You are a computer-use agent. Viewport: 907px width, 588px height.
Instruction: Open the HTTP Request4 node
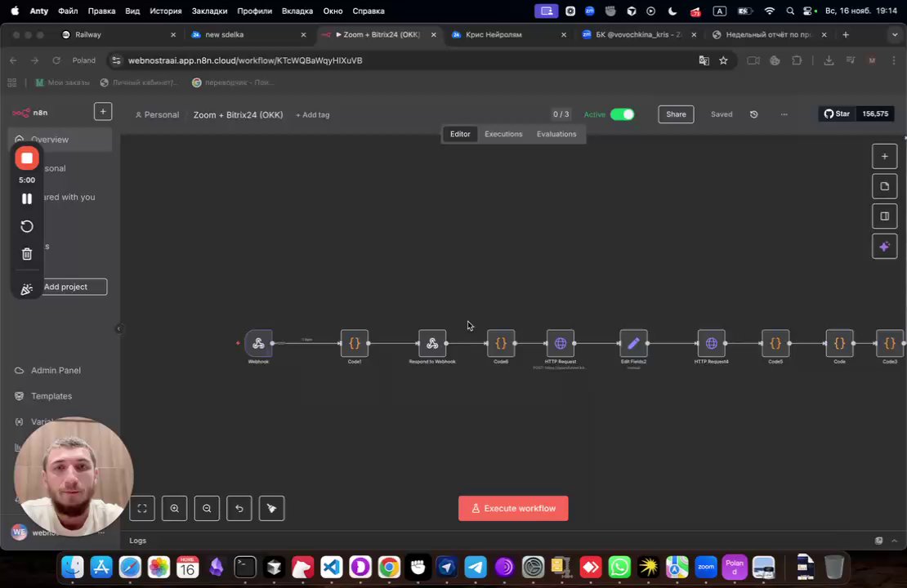[712, 344]
